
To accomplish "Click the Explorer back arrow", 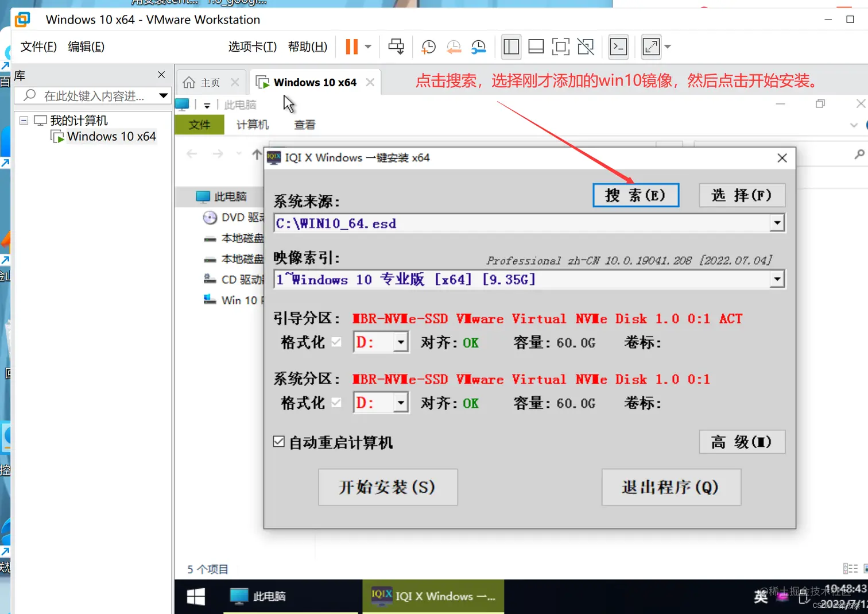I will tap(192, 154).
